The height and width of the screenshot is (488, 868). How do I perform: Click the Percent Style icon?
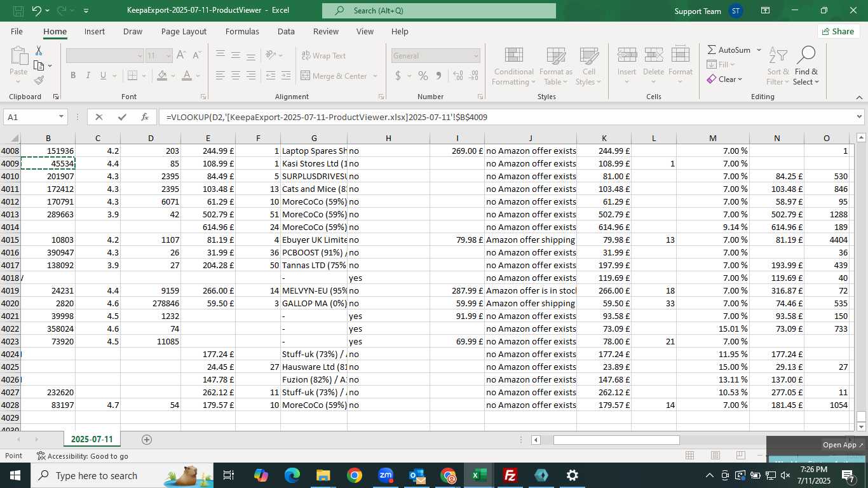423,76
